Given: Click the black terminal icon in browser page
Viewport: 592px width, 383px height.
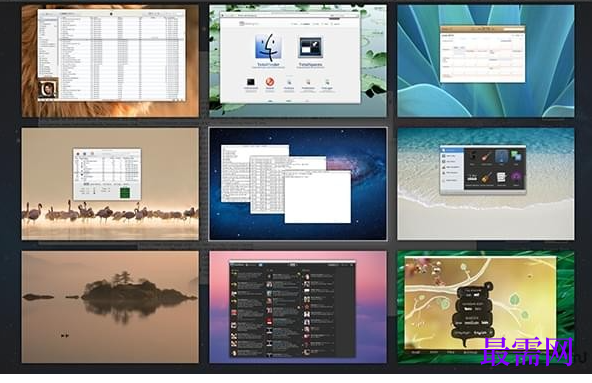Looking at the screenshot, I should (x=250, y=82).
